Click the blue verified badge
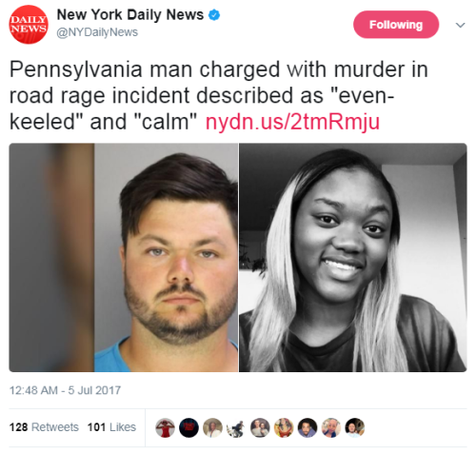The image size is (476, 454). coord(214,15)
